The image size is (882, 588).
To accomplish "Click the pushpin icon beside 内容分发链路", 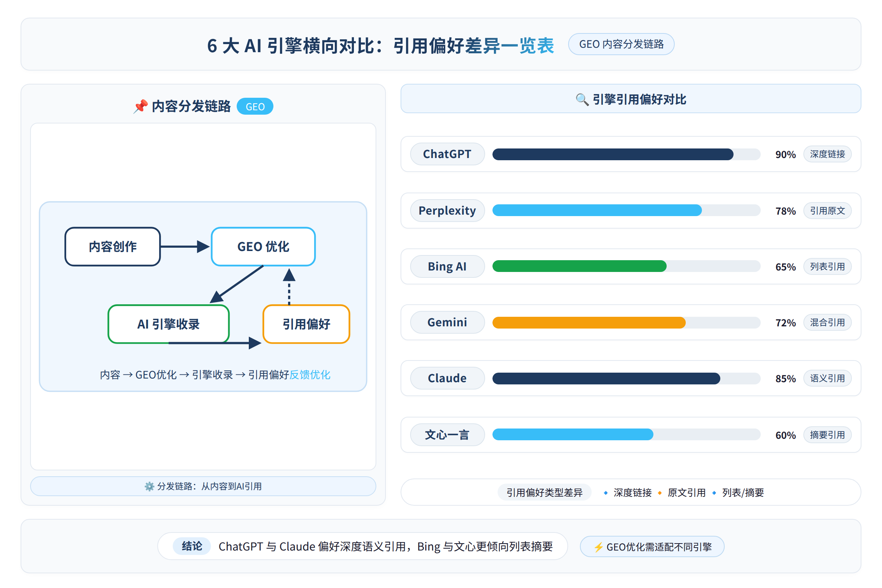I will coord(141,106).
